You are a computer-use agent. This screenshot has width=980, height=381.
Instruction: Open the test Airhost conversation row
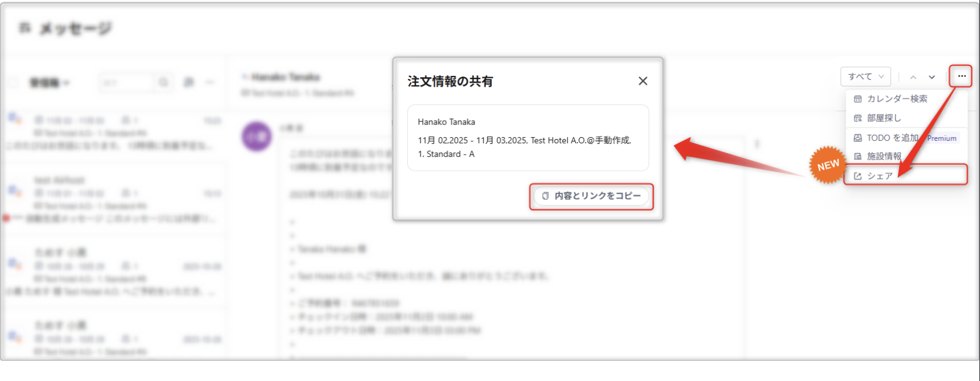coord(114,199)
